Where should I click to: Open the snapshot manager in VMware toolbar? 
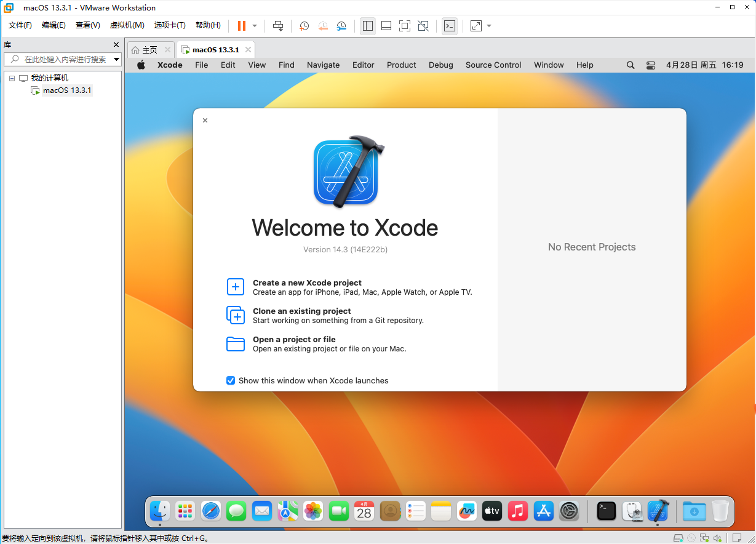pyautogui.click(x=341, y=26)
